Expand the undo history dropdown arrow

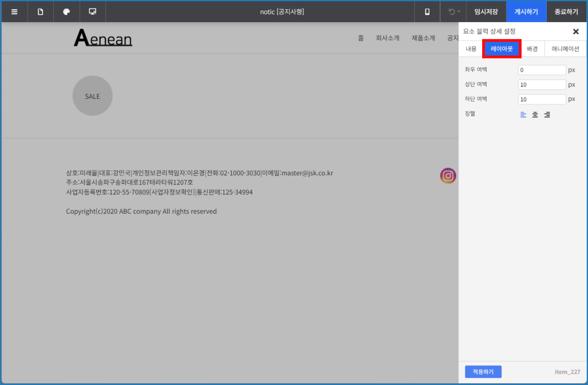tap(459, 12)
